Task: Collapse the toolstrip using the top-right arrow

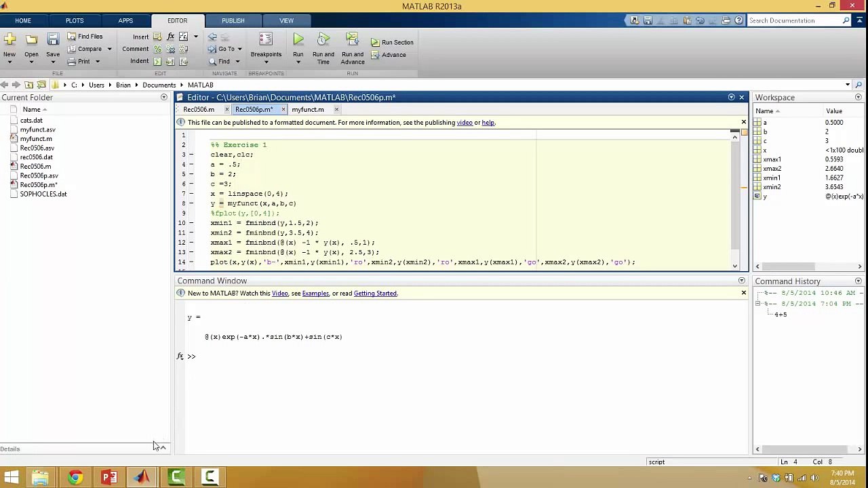Action: click(x=859, y=20)
